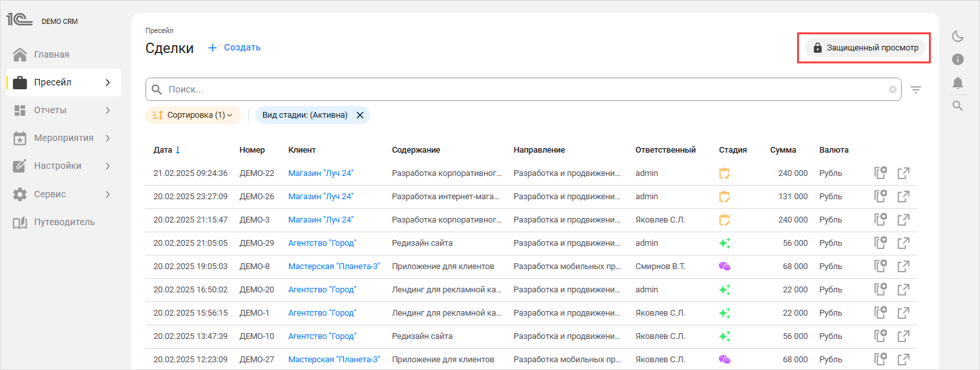The height and width of the screenshot is (370, 980).
Task: Click the Стадия column header
Action: [x=732, y=150]
